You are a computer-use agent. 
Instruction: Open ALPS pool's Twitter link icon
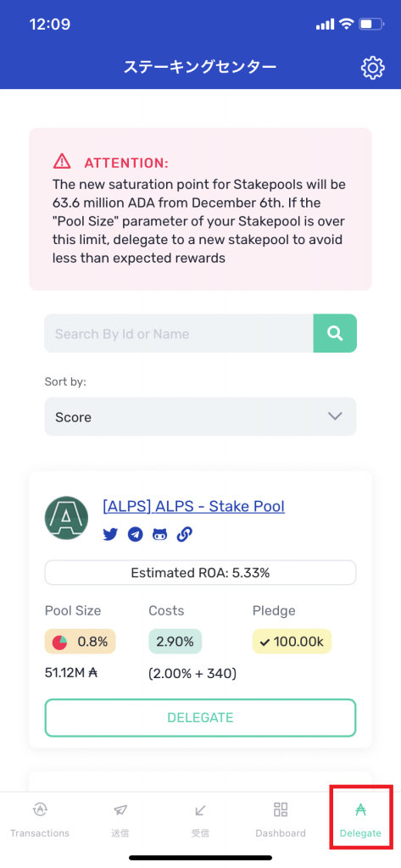coord(110,535)
